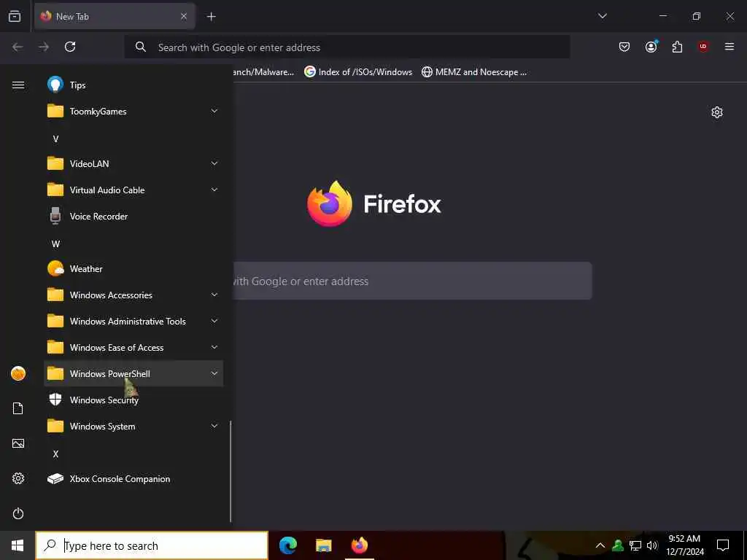Reload the Firefox page
This screenshot has width=747, height=560.
(x=70, y=47)
